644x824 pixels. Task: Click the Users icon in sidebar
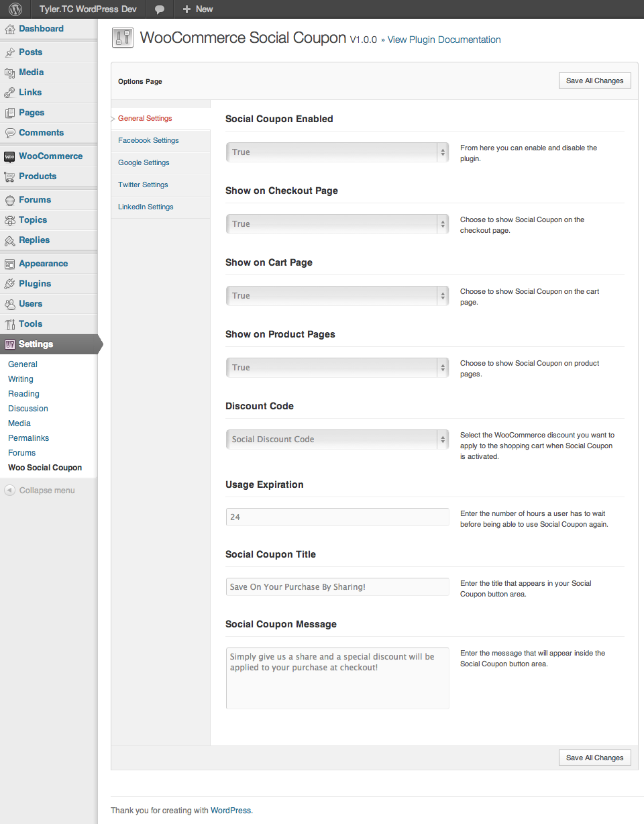coord(10,304)
